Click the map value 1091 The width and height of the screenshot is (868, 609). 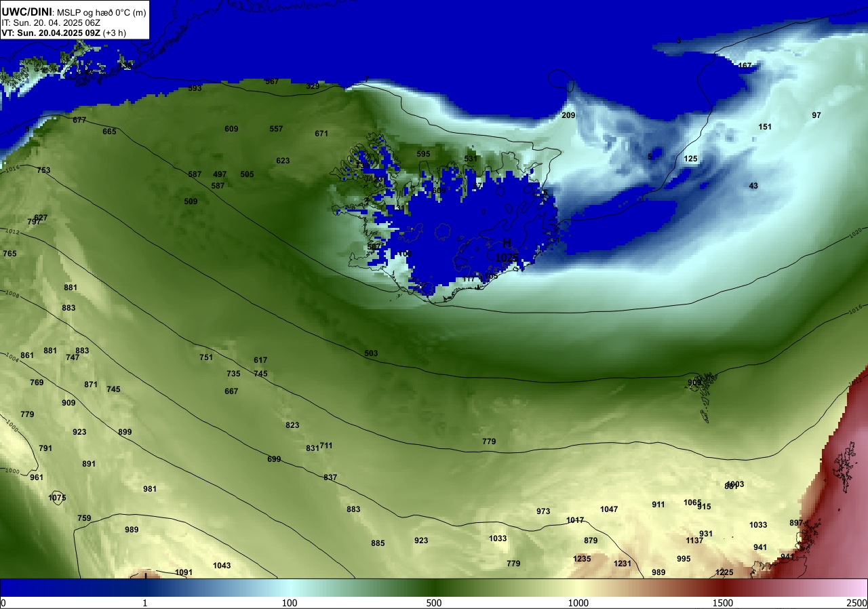(184, 572)
